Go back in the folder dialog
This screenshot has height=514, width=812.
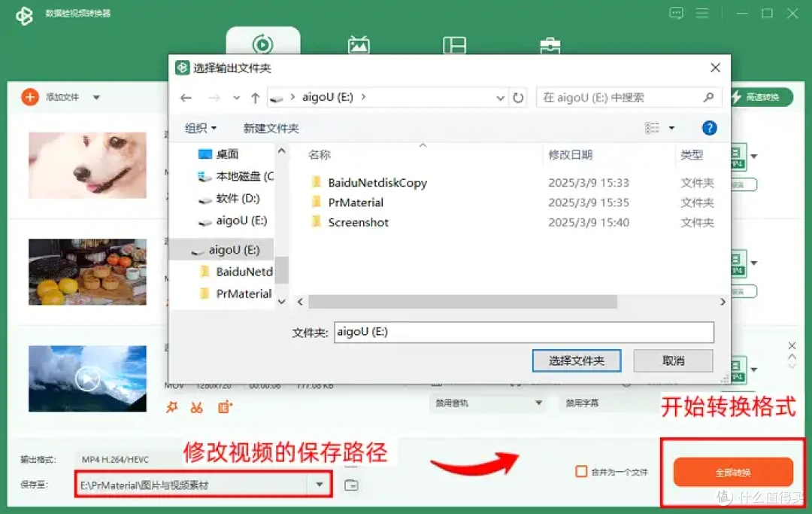pyautogui.click(x=186, y=97)
